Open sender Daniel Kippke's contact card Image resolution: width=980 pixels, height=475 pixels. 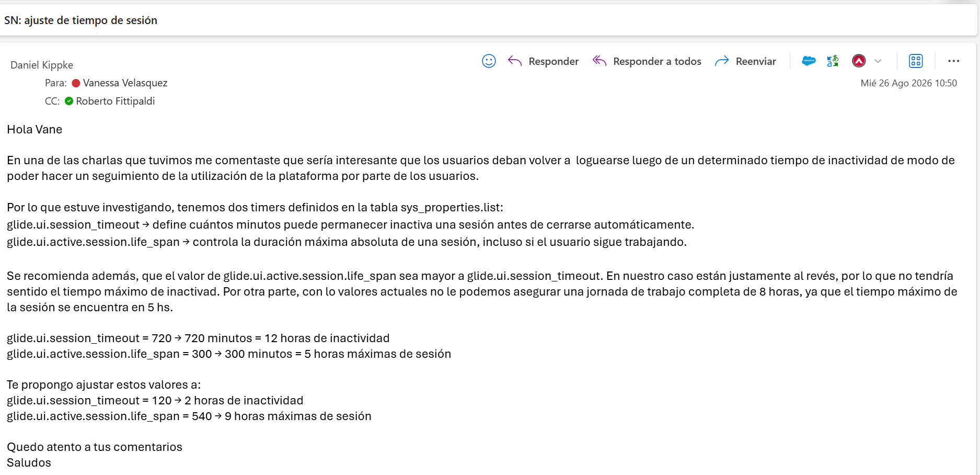point(42,65)
